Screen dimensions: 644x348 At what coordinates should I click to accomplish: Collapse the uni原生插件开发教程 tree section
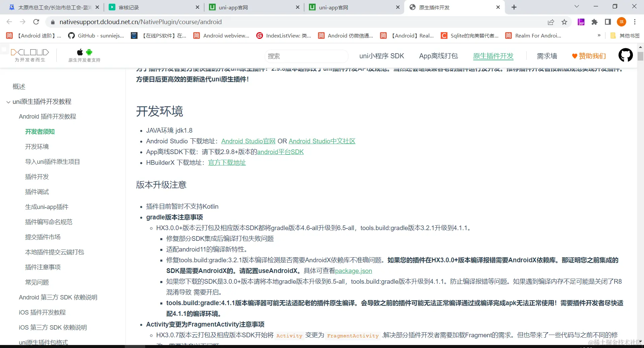tap(8, 102)
